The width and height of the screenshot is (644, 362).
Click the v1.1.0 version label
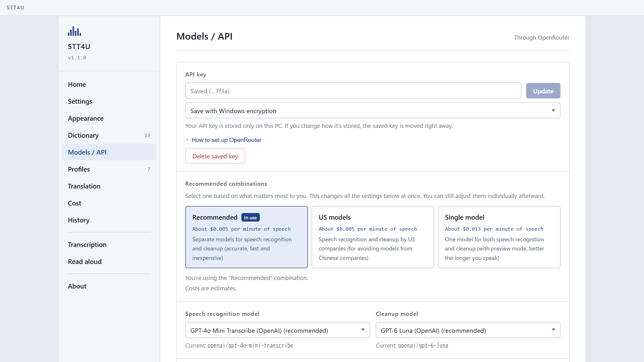tap(77, 58)
